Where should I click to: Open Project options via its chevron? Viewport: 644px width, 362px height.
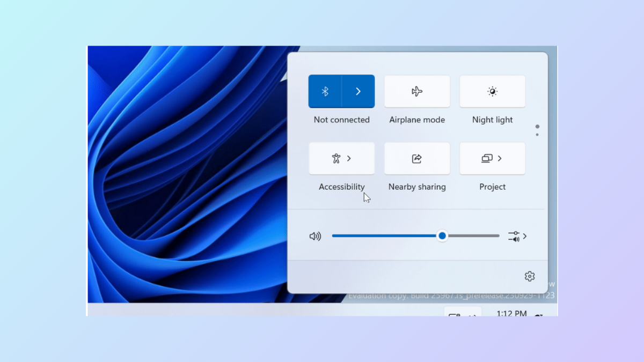(499, 158)
